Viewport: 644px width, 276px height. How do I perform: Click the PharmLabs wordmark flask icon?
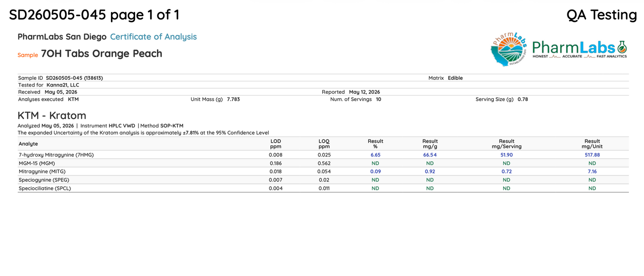pyautogui.click(x=621, y=47)
